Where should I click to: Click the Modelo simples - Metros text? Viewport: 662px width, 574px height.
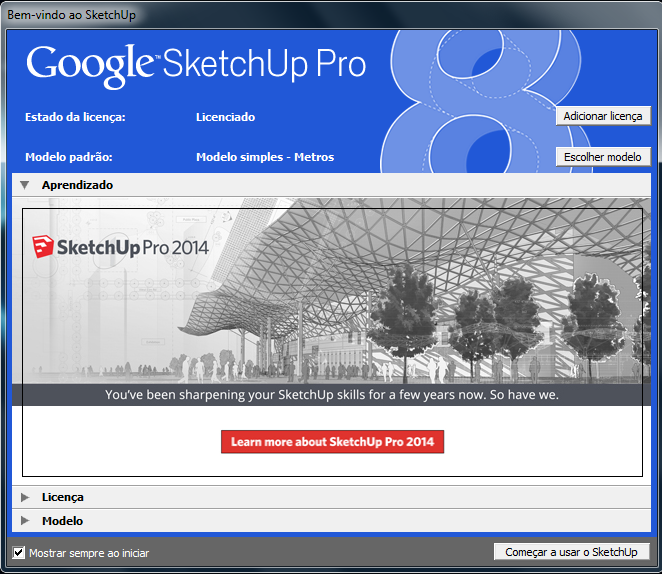click(x=265, y=157)
